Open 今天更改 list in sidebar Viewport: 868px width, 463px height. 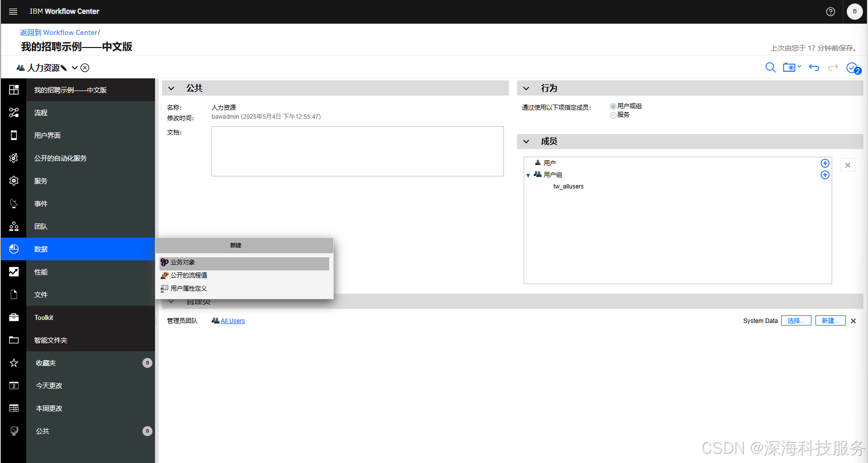point(90,386)
